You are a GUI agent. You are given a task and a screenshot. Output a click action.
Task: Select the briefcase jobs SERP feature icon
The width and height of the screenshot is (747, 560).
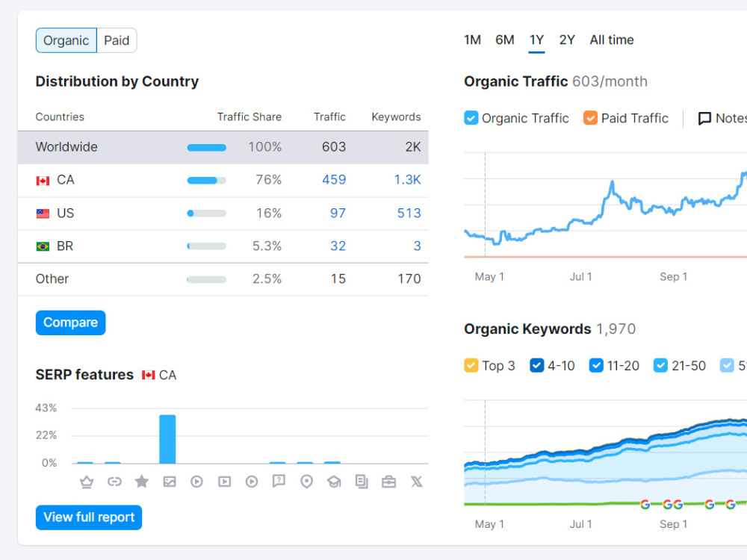click(388, 482)
